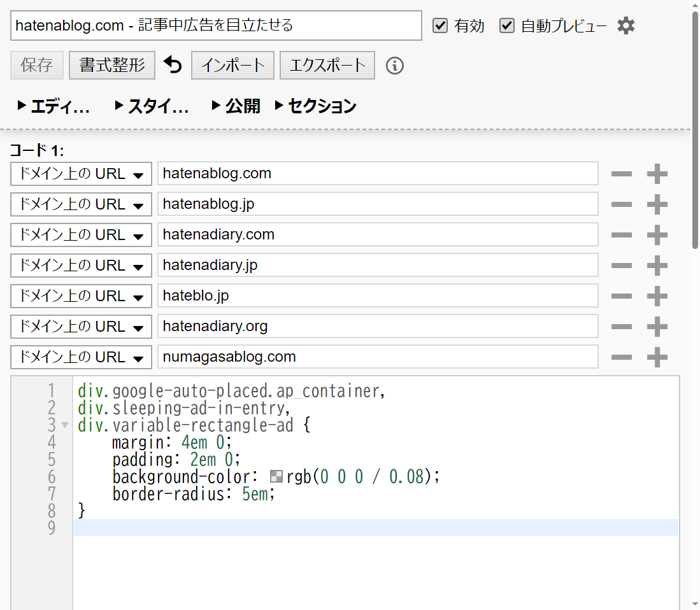The width and height of the screenshot is (700, 610).
Task: Click the vertical scrollbar thumb
Action: pos(695,129)
